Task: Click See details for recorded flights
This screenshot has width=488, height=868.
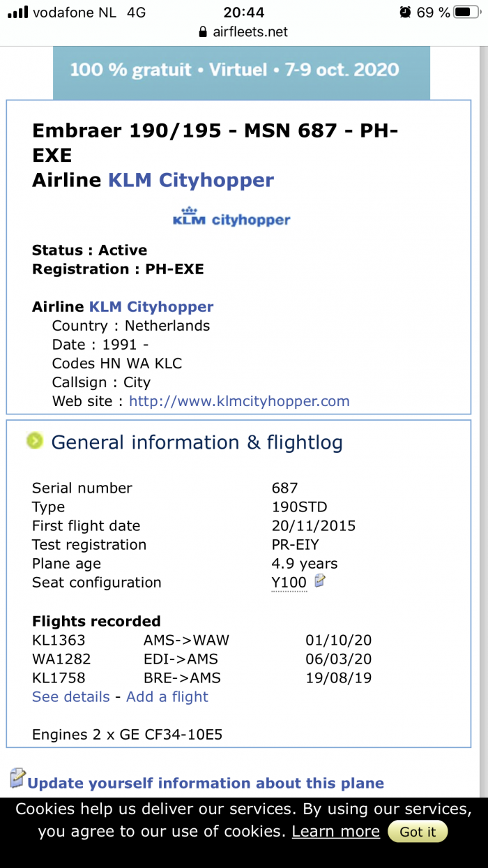Action: click(x=71, y=696)
